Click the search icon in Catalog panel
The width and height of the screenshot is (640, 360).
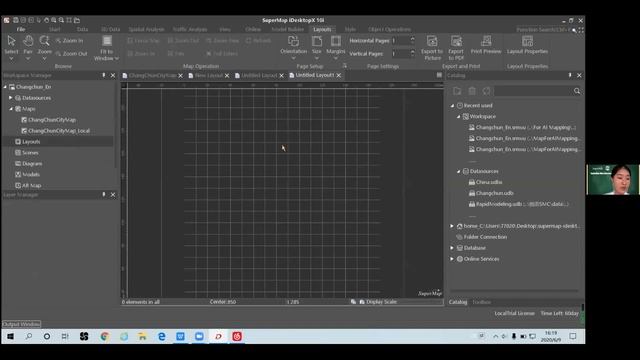click(x=577, y=91)
